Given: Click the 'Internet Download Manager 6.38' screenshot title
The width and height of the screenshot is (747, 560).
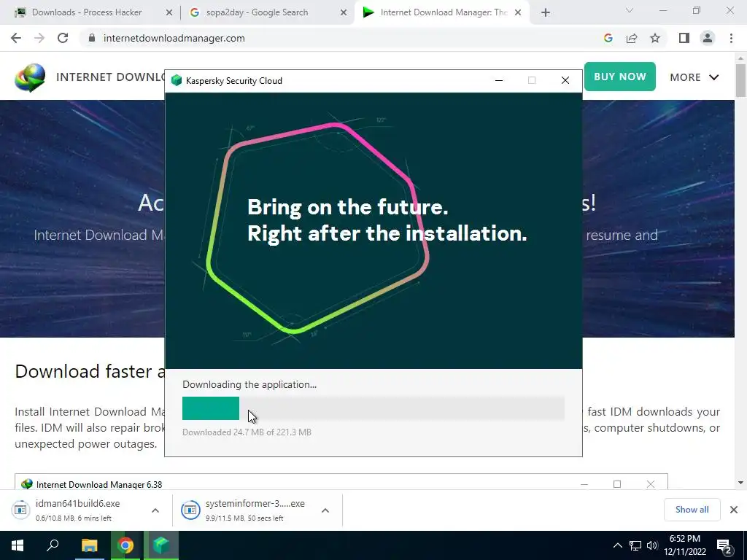Looking at the screenshot, I should point(99,484).
